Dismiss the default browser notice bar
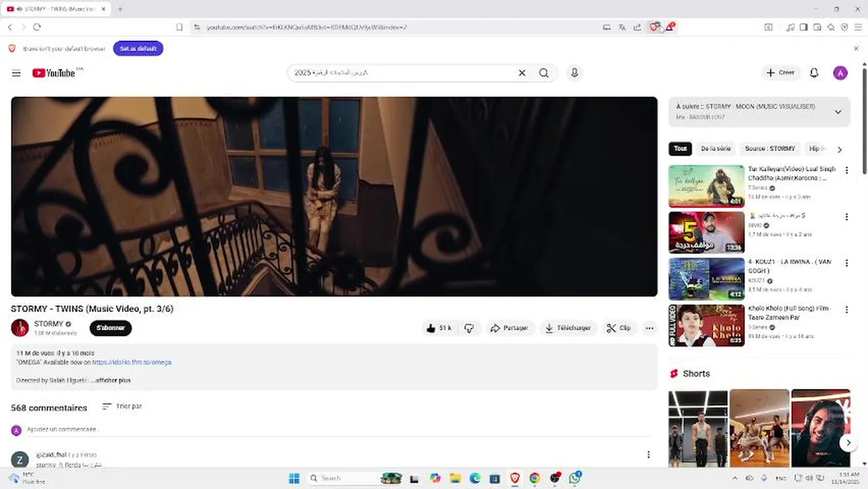Image resolution: width=868 pixels, height=489 pixels. pyautogui.click(x=856, y=49)
